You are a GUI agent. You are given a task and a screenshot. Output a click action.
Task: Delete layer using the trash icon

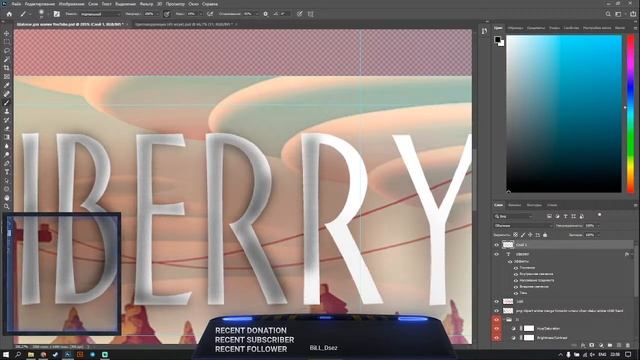[x=628, y=345]
